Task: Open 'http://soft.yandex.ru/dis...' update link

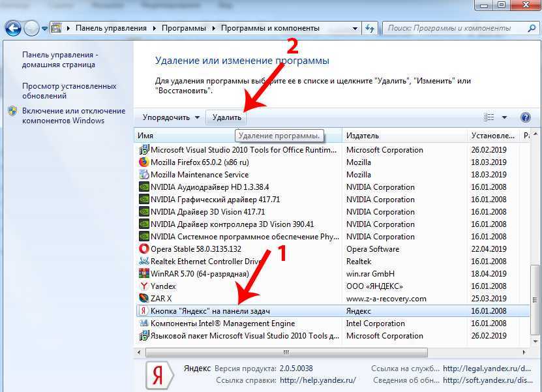Action: [488, 380]
